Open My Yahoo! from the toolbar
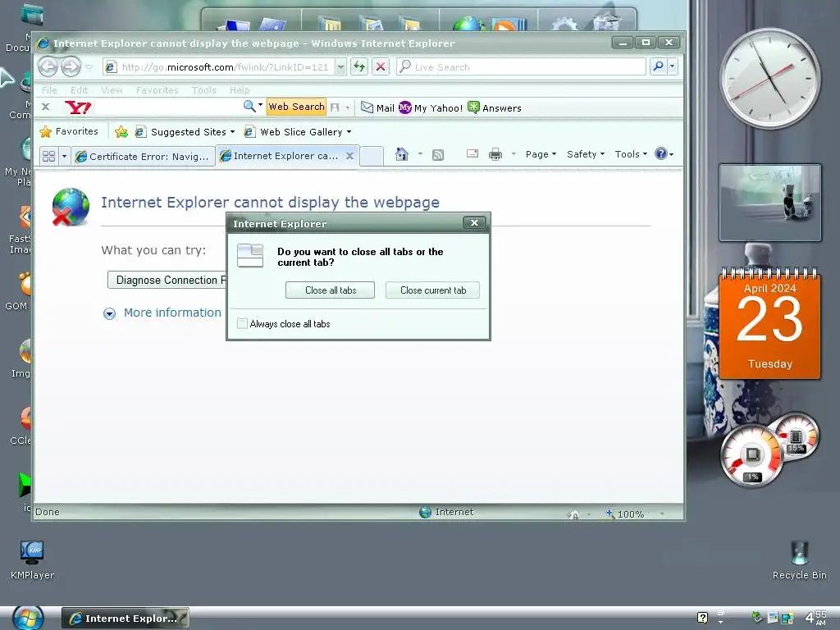This screenshot has width=840, height=630. (431, 107)
